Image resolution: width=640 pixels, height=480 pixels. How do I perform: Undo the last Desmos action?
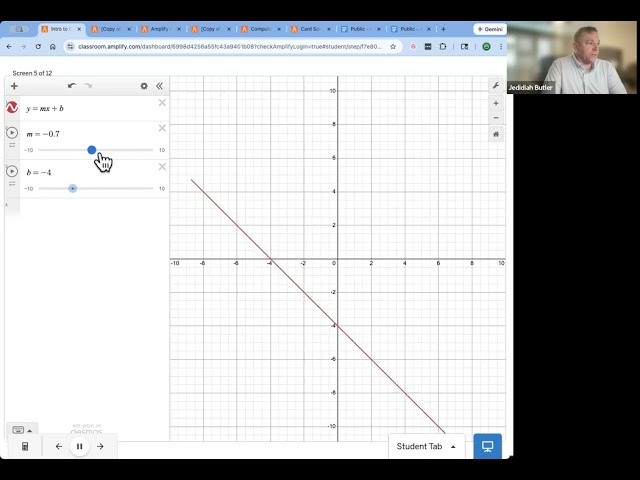72,86
